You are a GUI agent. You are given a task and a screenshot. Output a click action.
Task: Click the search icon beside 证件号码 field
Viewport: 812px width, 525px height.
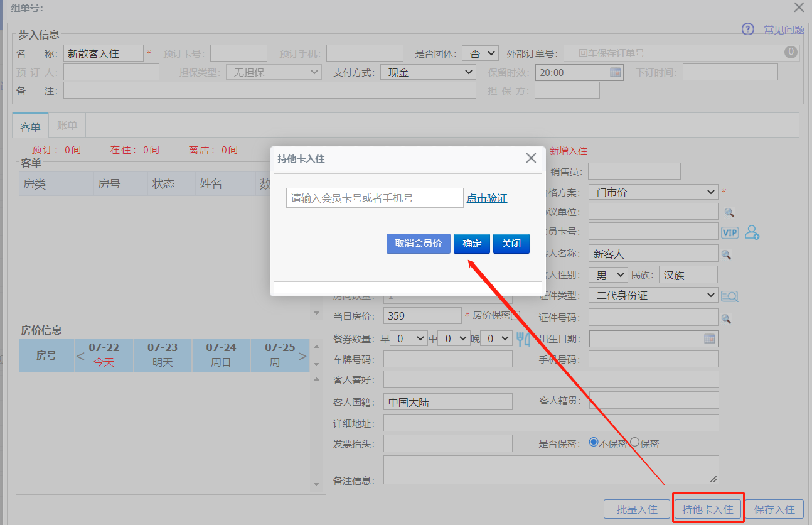pos(726,318)
